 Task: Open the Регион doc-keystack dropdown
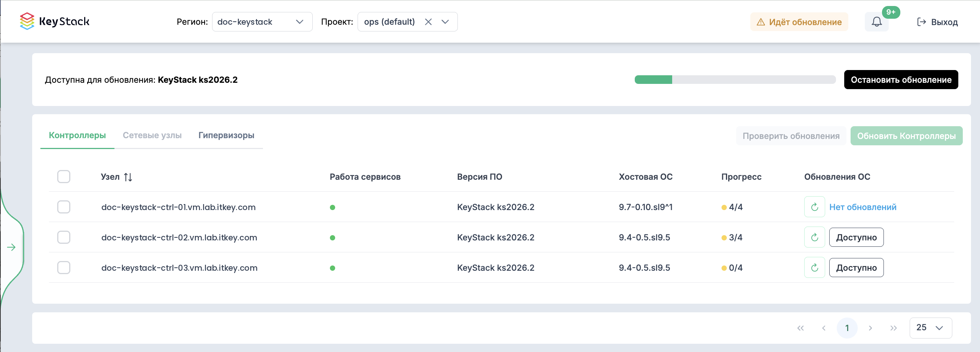tap(262, 22)
